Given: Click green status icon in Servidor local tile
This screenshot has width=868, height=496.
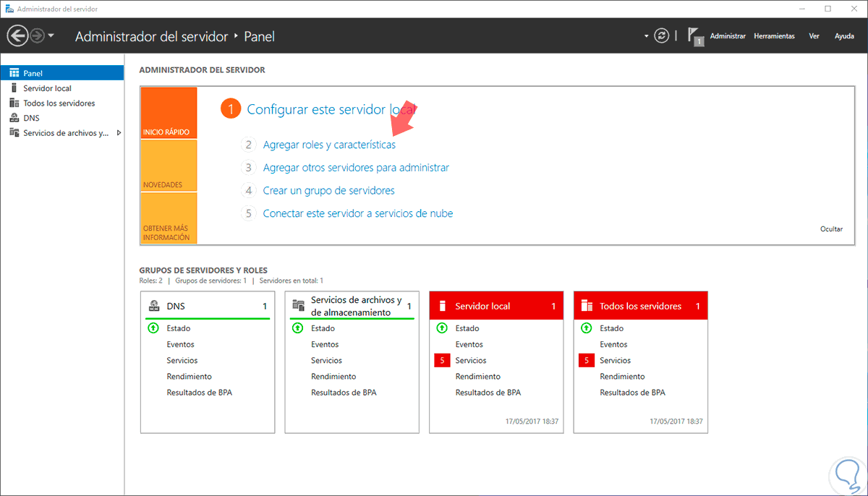Looking at the screenshot, I should coord(442,328).
